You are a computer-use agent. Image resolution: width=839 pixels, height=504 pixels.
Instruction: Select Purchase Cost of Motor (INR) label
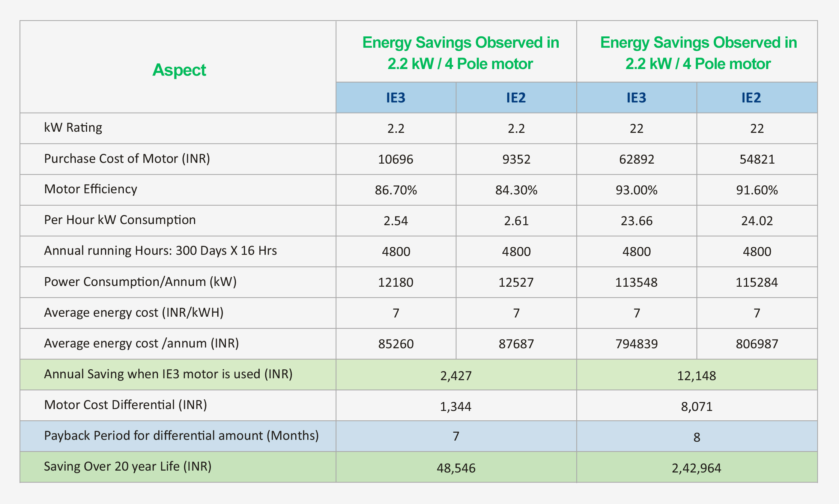[x=127, y=159]
